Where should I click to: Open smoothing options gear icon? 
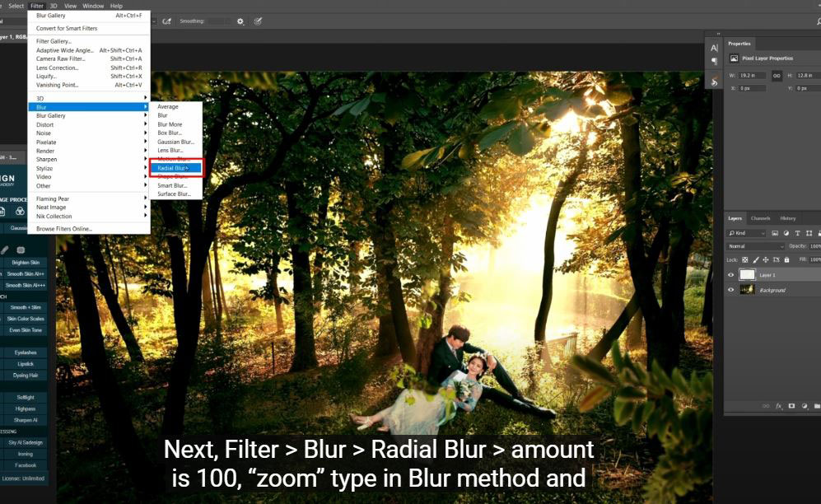click(240, 21)
